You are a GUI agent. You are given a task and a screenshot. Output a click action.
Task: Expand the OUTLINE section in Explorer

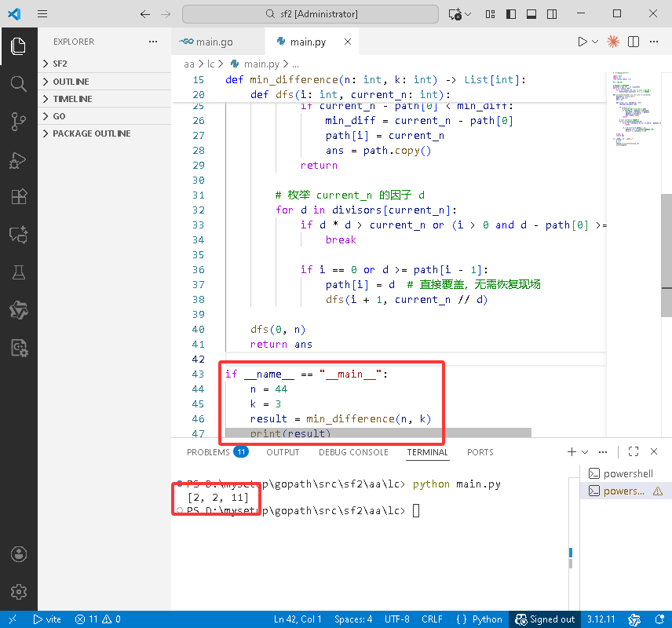click(71, 82)
